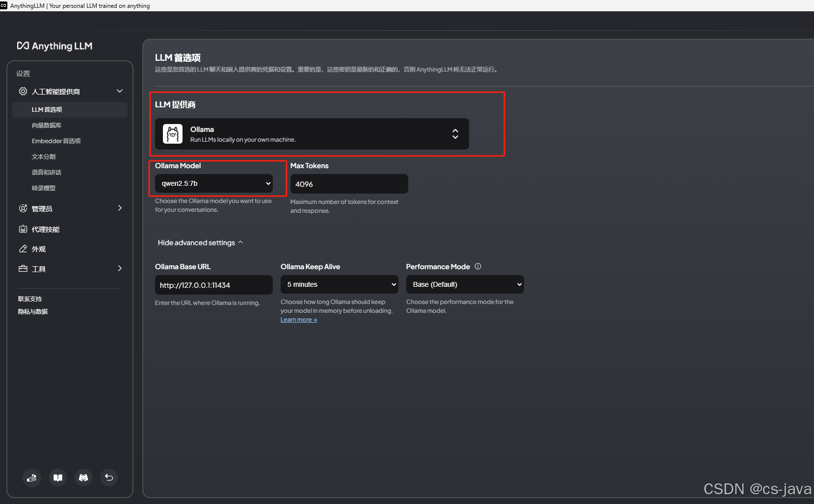
Task: Click the Anything LLM logo
Action: pos(54,46)
